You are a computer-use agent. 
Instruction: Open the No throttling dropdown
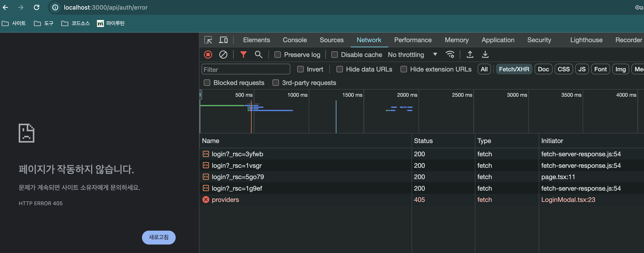(412, 55)
